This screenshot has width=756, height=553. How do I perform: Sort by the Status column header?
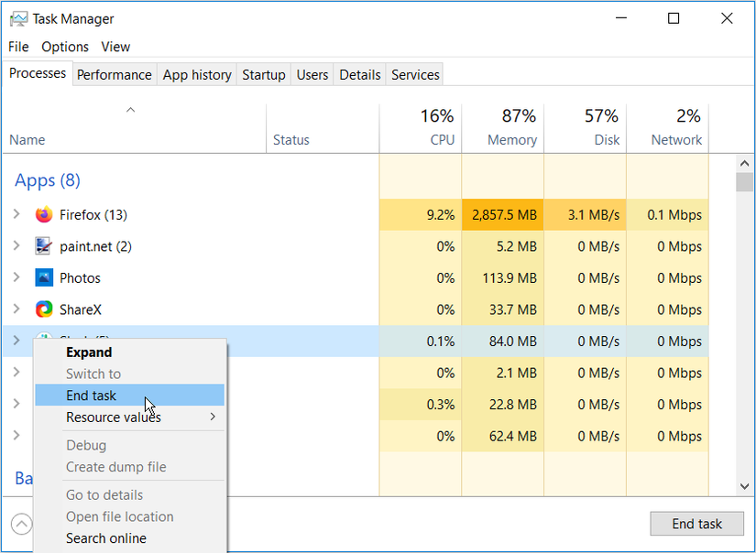tap(323, 128)
